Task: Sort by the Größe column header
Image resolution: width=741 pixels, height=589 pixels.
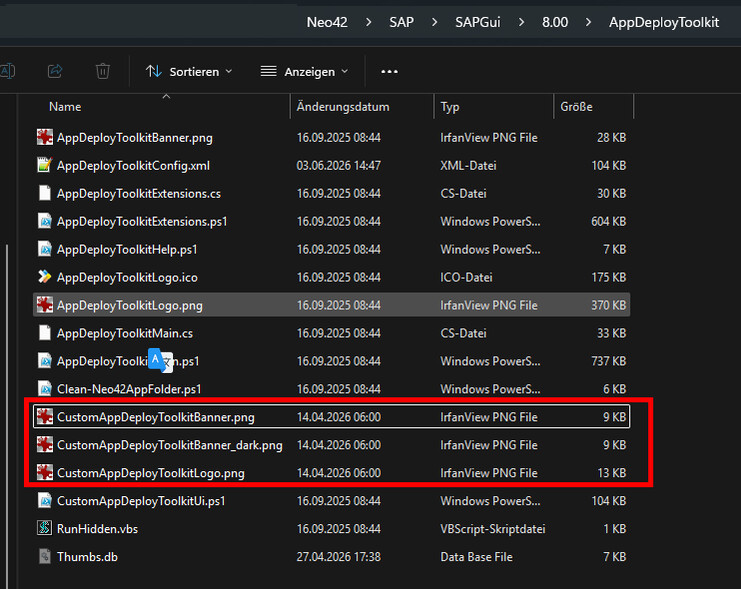Action: 576,107
